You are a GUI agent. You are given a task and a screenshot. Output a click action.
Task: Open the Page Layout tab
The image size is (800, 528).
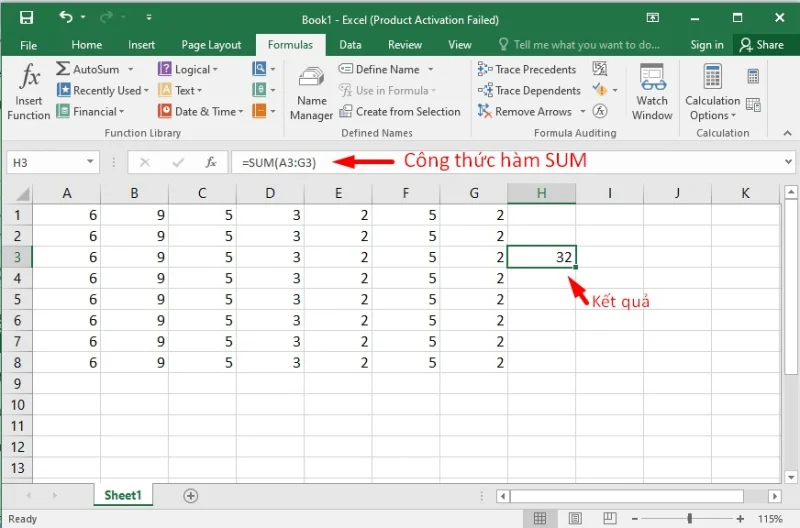click(x=211, y=45)
